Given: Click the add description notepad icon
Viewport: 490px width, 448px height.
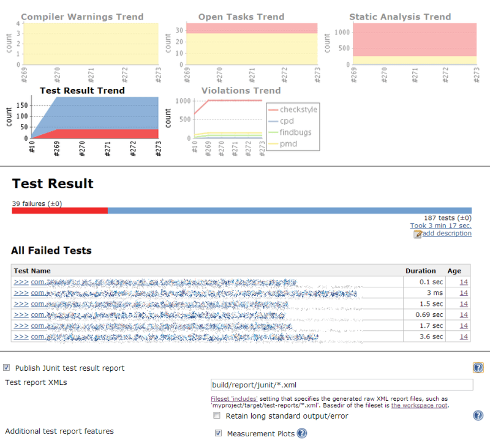Looking at the screenshot, I should click(x=418, y=234).
